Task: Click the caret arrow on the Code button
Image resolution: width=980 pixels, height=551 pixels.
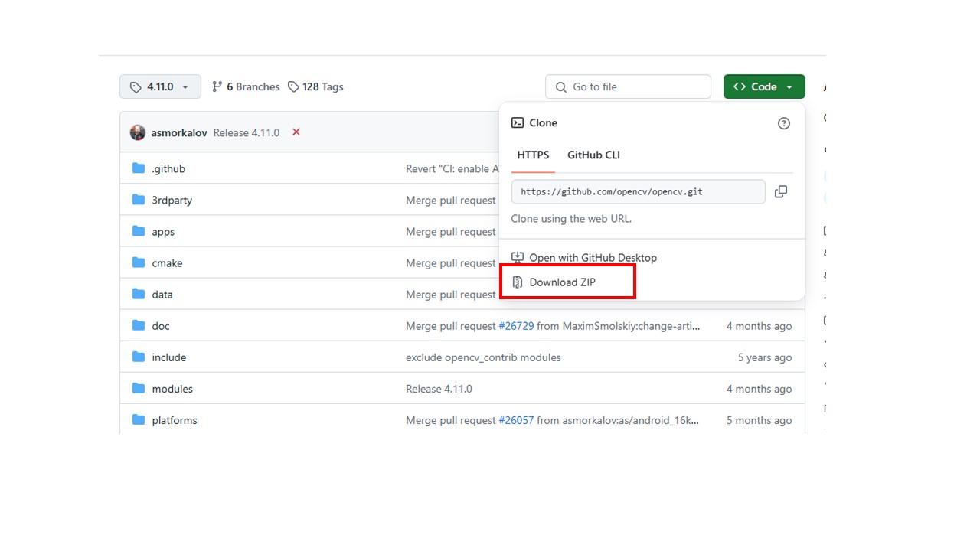Action: (789, 87)
